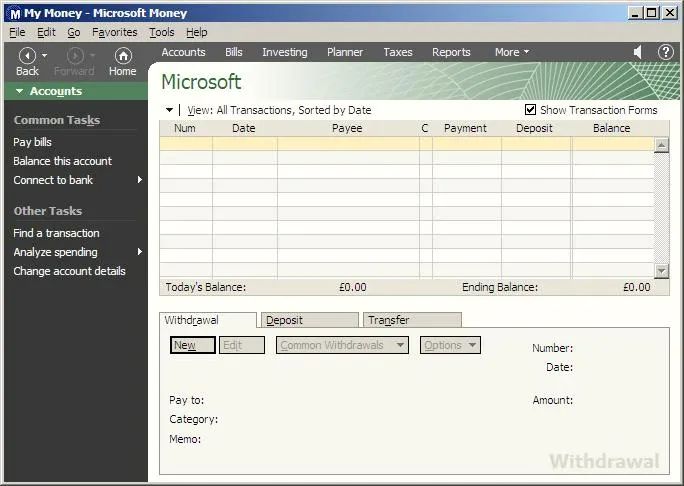Viewport: 684px width, 486px height.
Task: Click the register scroll down arrow
Action: pos(661,271)
